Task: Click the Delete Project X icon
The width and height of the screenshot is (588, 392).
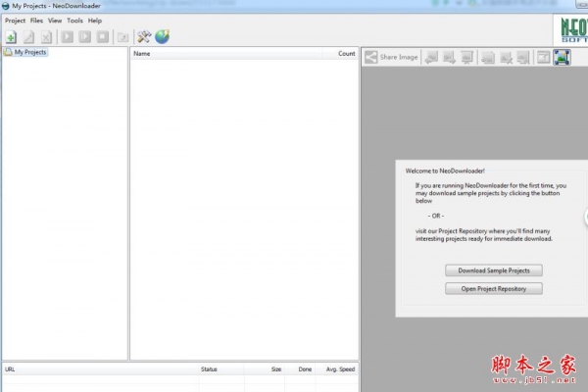Action: click(x=46, y=37)
